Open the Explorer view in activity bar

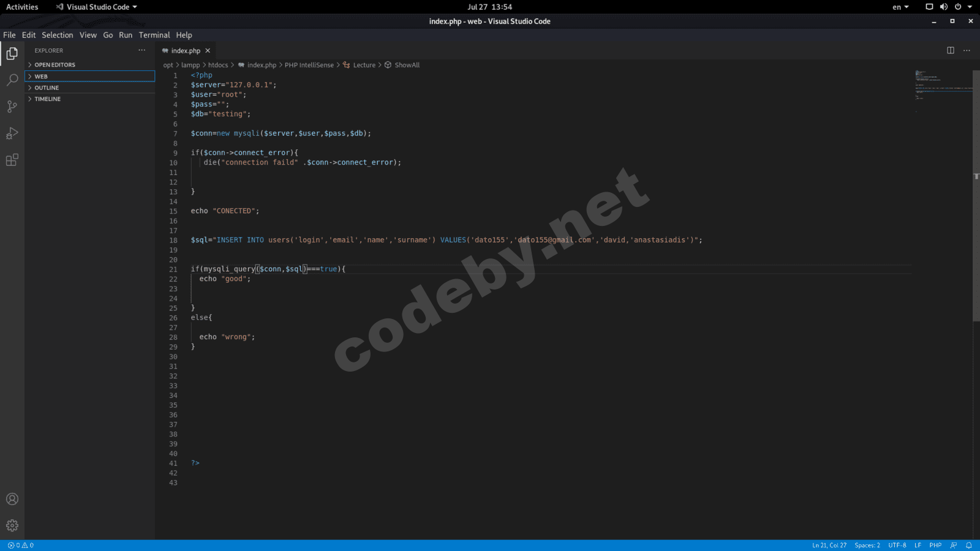pos(12,54)
